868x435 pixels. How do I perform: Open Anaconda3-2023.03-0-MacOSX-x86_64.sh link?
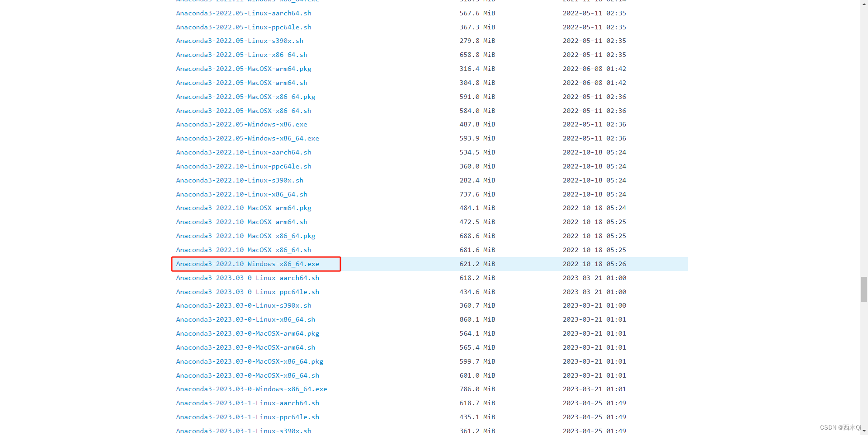pos(248,375)
